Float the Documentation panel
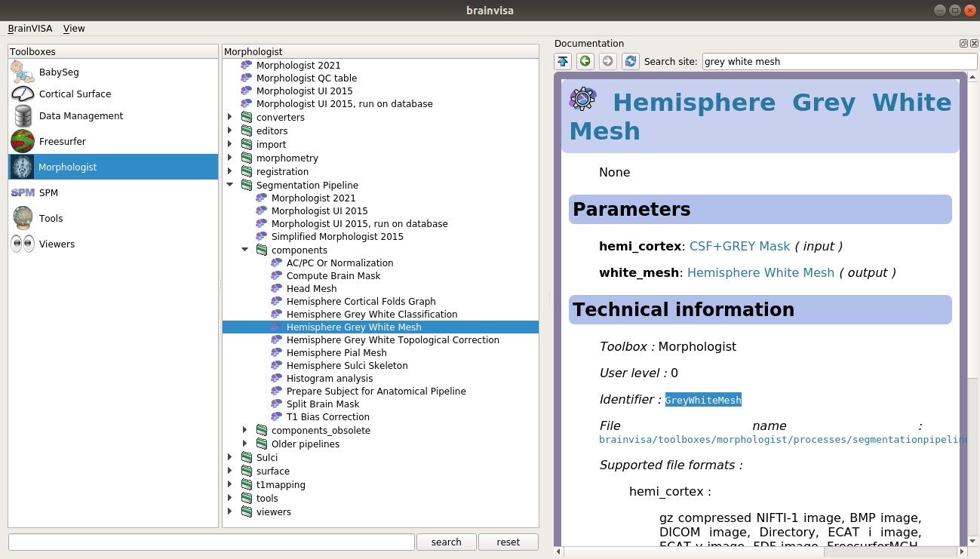The image size is (980, 559). (x=963, y=44)
